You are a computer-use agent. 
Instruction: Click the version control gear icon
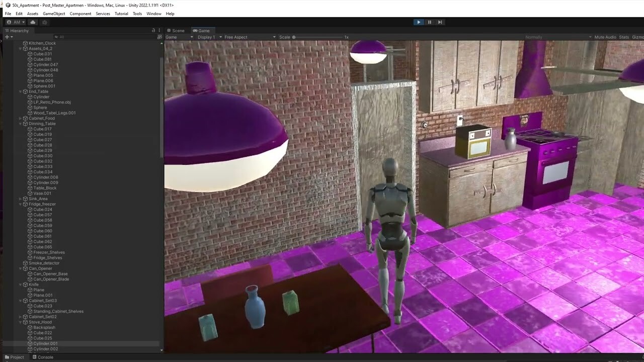[x=45, y=22]
